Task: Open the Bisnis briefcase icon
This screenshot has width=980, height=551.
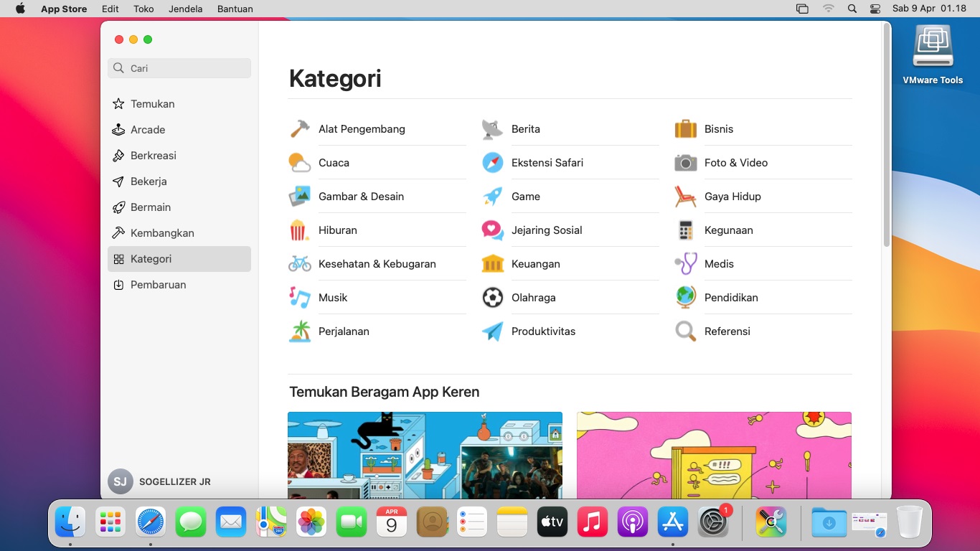Action: tap(686, 129)
